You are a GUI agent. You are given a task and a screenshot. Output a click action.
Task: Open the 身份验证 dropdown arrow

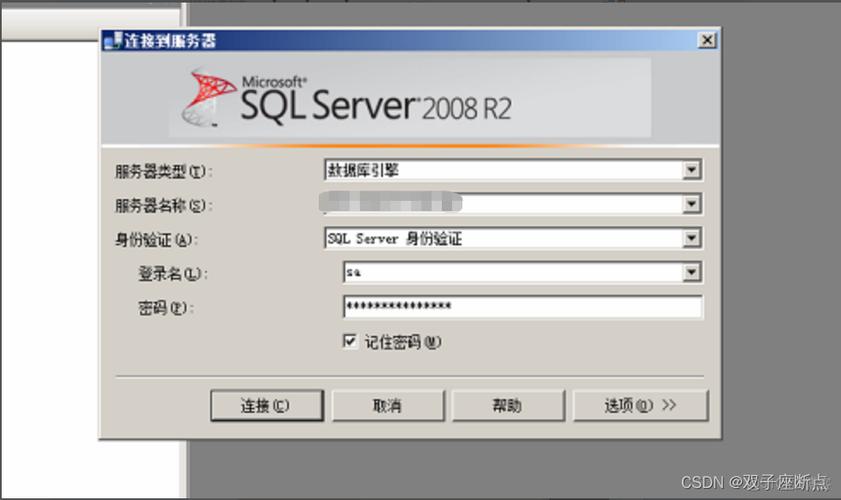pyautogui.click(x=691, y=238)
